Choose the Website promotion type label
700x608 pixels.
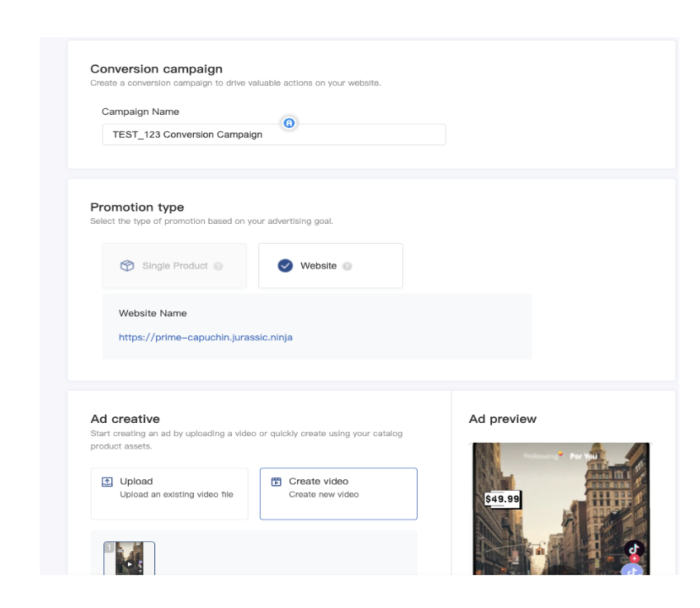(x=318, y=266)
